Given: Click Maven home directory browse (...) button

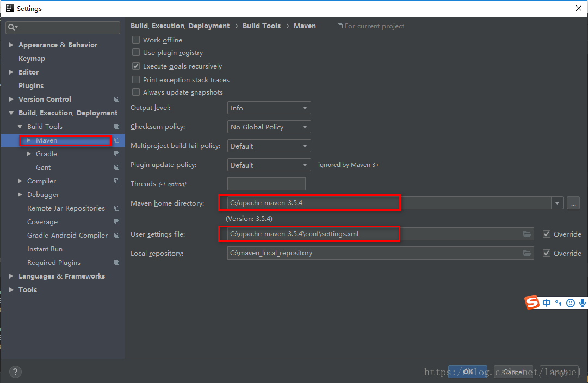Looking at the screenshot, I should click(573, 203).
